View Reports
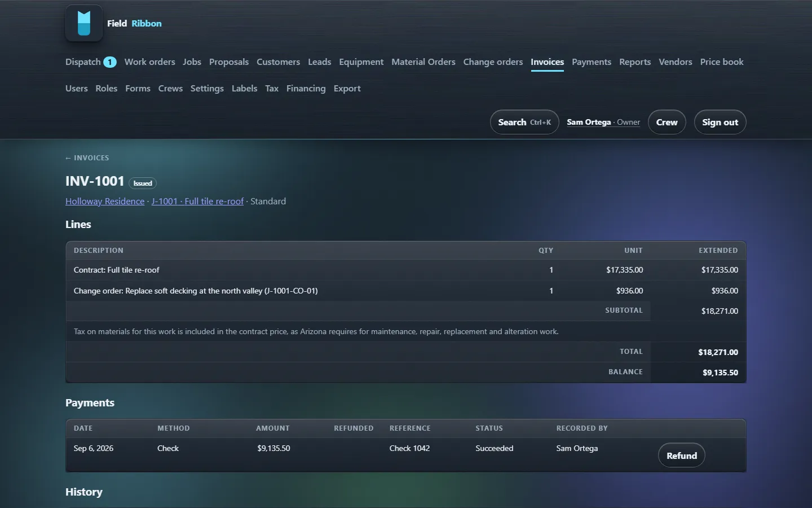This screenshot has width=812, height=508. point(635,62)
